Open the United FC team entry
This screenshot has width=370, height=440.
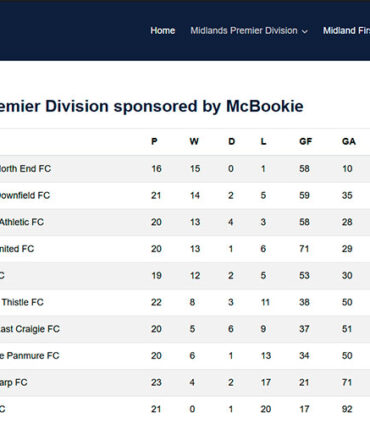tap(17, 249)
